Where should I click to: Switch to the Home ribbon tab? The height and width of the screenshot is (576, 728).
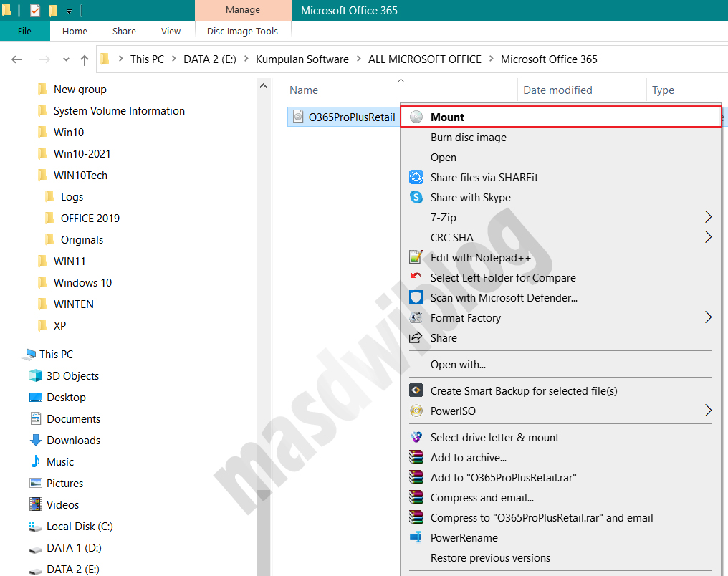75,31
